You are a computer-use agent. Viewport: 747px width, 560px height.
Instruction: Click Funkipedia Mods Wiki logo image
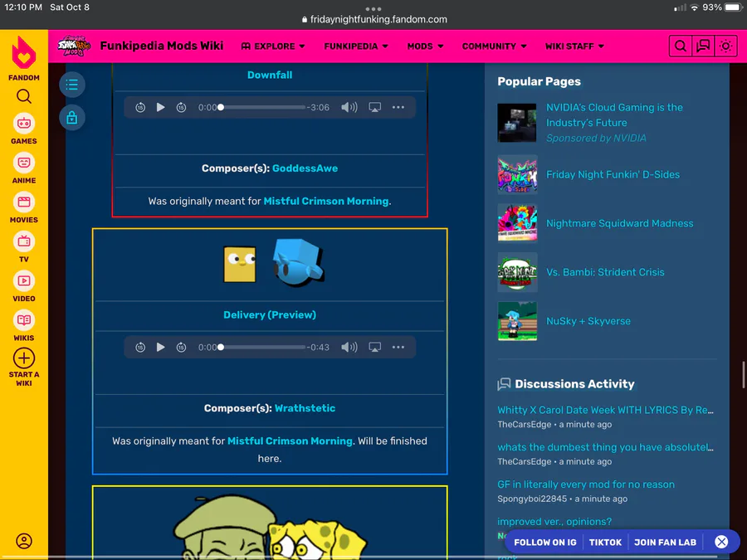[x=74, y=46]
